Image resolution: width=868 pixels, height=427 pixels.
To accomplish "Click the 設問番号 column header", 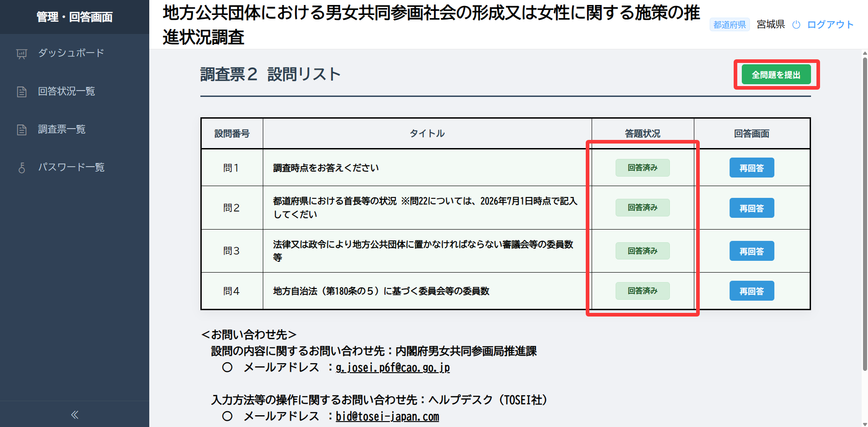I will click(232, 134).
